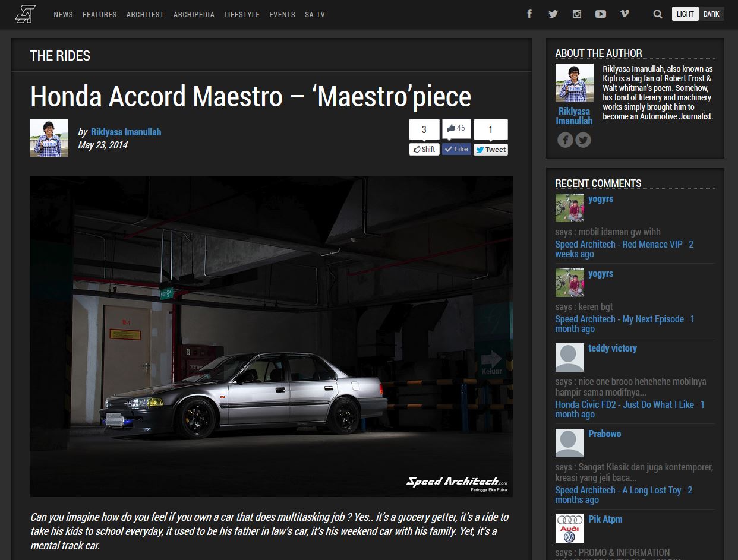Open author's Facebook circle icon in sidebar
This screenshot has height=560, width=738.
point(565,140)
